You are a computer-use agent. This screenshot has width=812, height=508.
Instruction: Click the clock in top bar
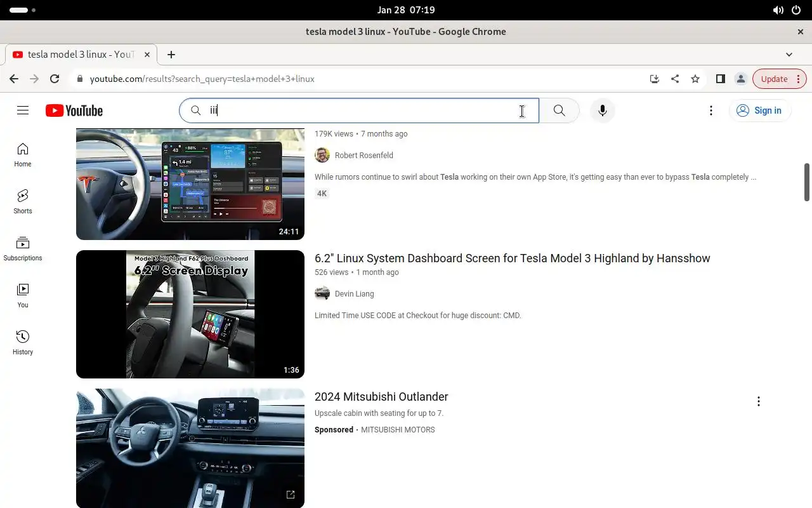click(406, 10)
